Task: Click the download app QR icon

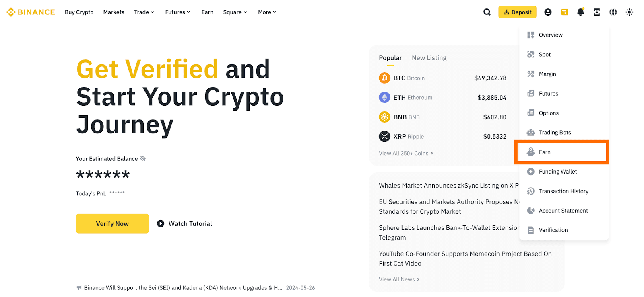Action: coord(597,12)
